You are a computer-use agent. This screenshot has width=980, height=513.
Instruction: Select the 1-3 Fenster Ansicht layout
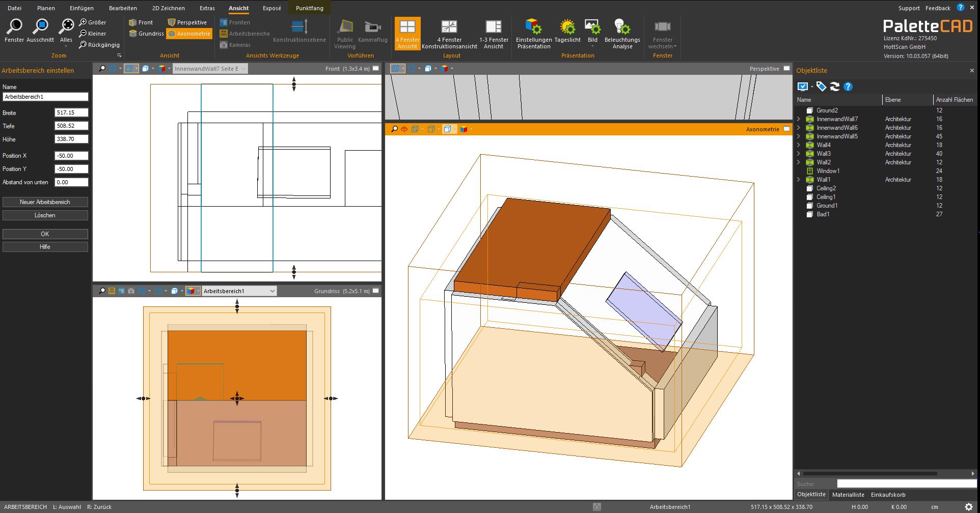tap(493, 27)
